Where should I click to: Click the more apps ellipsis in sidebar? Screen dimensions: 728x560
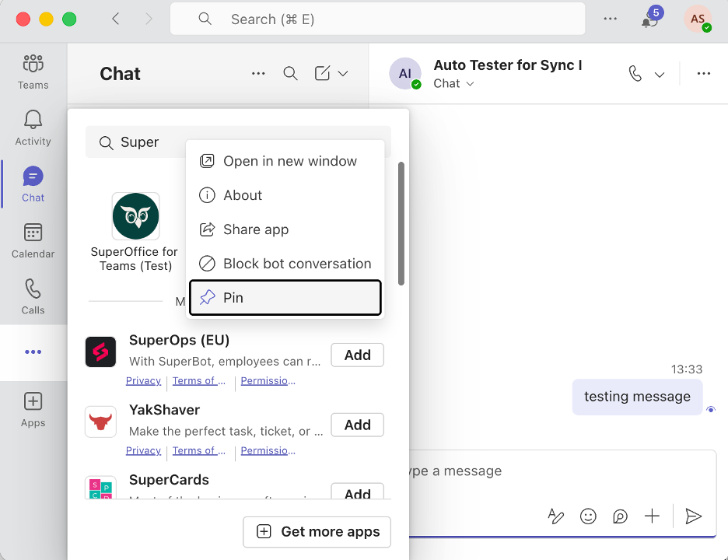(x=33, y=352)
